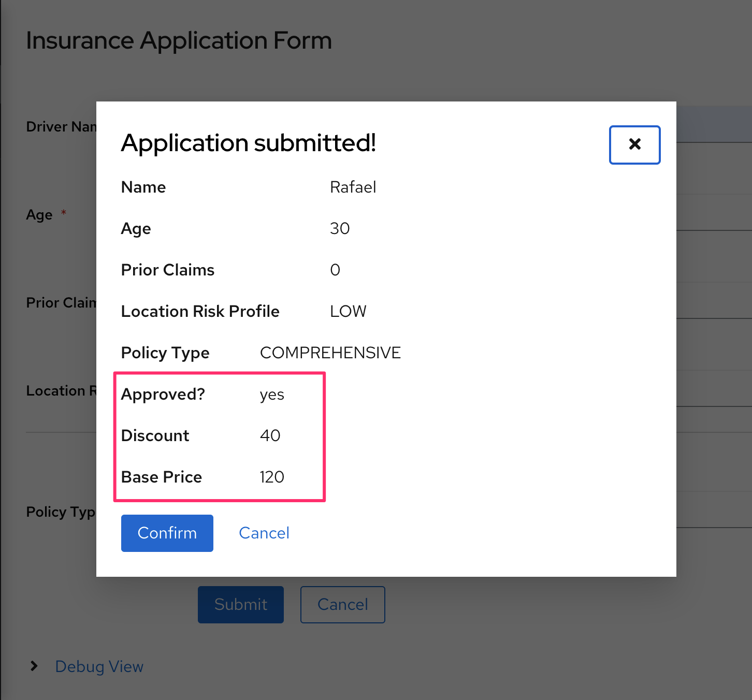Select the name value Rafael
This screenshot has width=752, height=700.
pos(353,187)
